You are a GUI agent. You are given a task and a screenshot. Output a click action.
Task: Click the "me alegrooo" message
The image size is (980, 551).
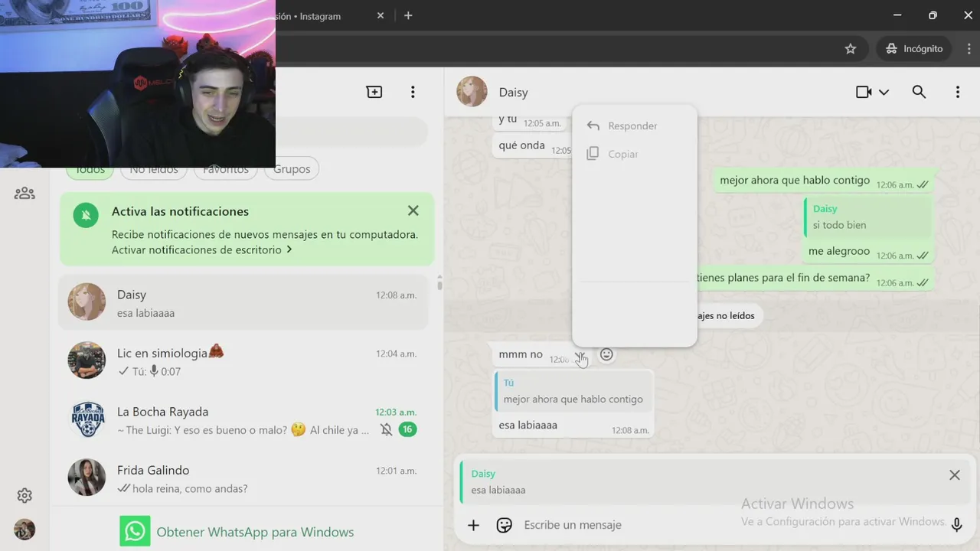(x=839, y=251)
